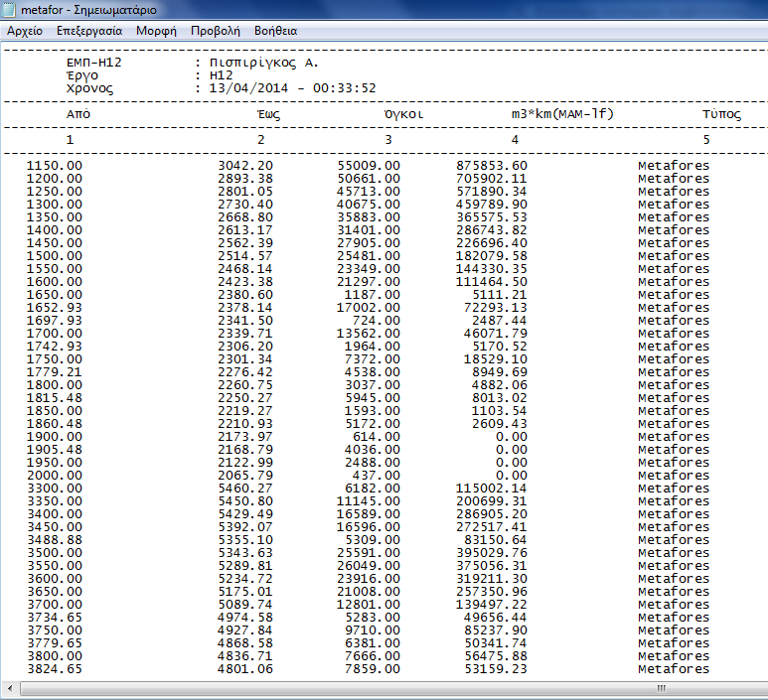Screen dimensions: 768x700
Task: Click the value 2065.79
Action: tap(245, 476)
